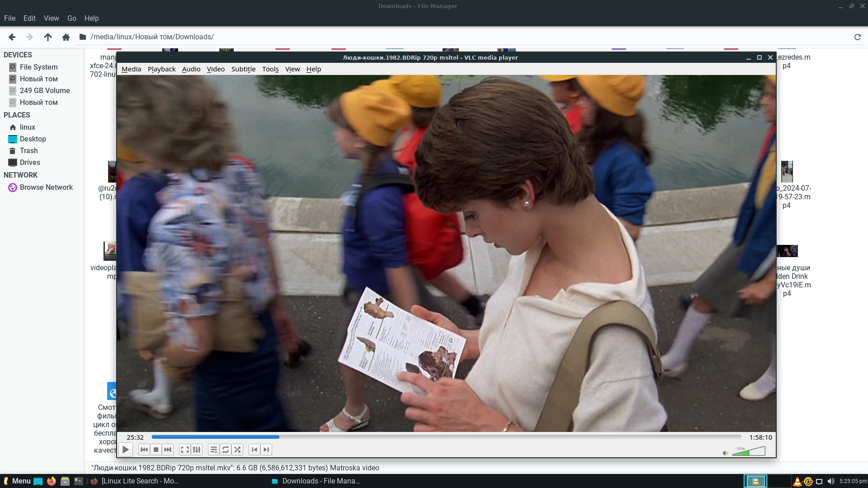Open the VLC Help menu
Image resolution: width=868 pixels, height=488 pixels.
[x=314, y=69]
